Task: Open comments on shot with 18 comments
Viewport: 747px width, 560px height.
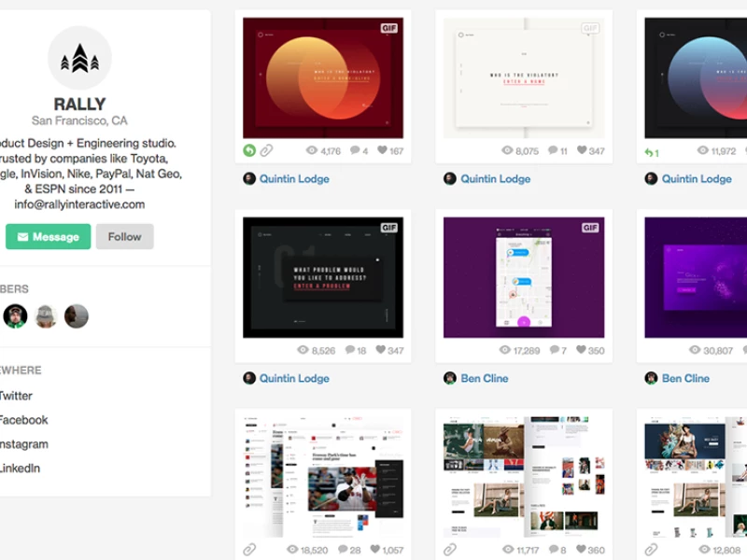Action: [x=350, y=350]
